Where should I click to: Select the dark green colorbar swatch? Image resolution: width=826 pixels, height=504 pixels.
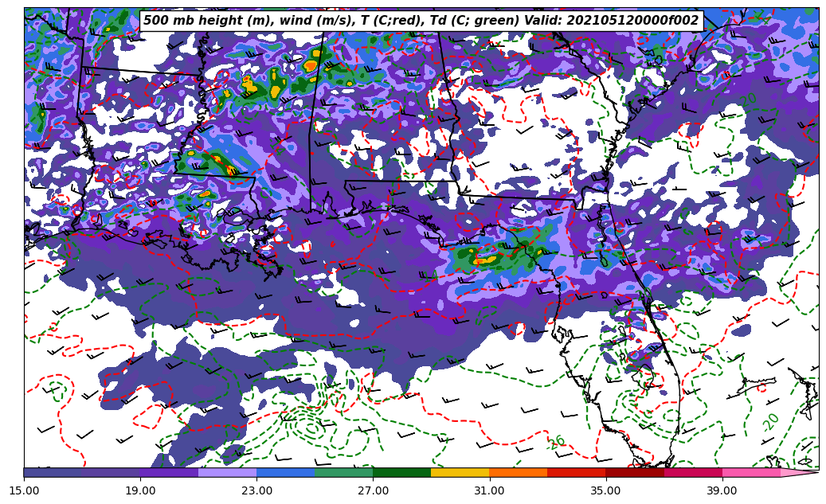(401, 472)
